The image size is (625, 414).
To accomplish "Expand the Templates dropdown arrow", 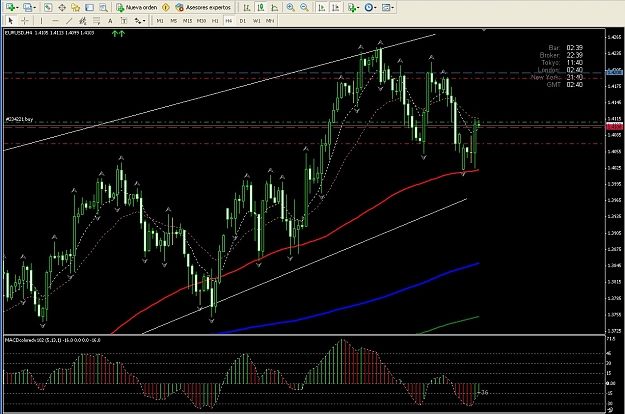I will (393, 8).
